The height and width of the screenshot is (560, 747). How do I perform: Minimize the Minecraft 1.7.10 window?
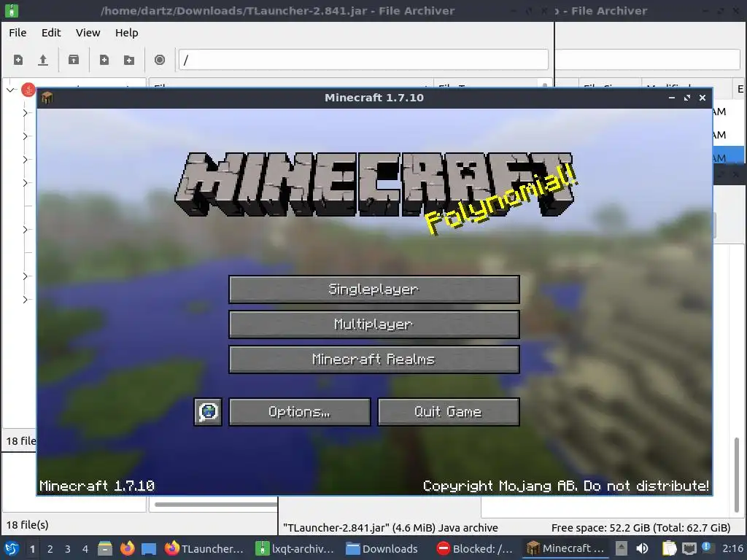pos(672,98)
